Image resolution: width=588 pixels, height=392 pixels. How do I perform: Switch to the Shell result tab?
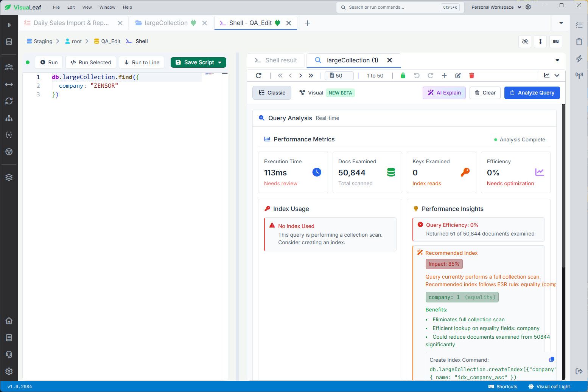[276, 60]
